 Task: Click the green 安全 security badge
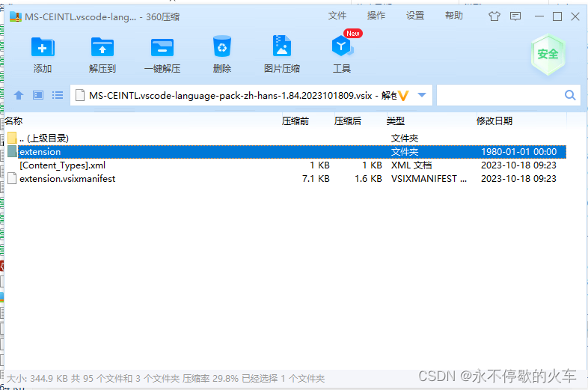(x=548, y=55)
